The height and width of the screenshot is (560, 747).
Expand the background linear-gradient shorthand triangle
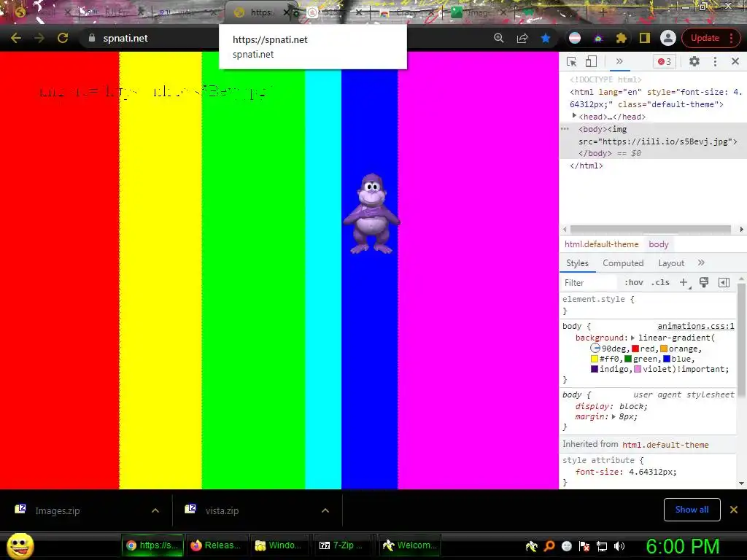click(x=632, y=338)
